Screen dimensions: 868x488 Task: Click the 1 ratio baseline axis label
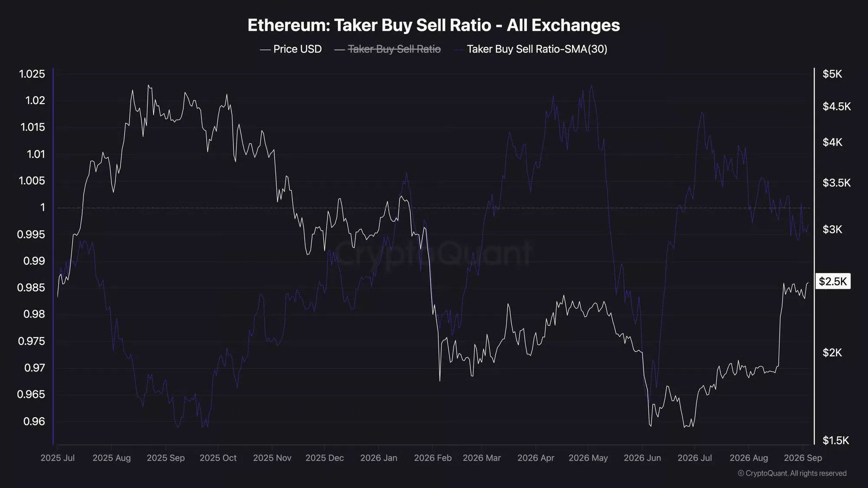tap(43, 207)
